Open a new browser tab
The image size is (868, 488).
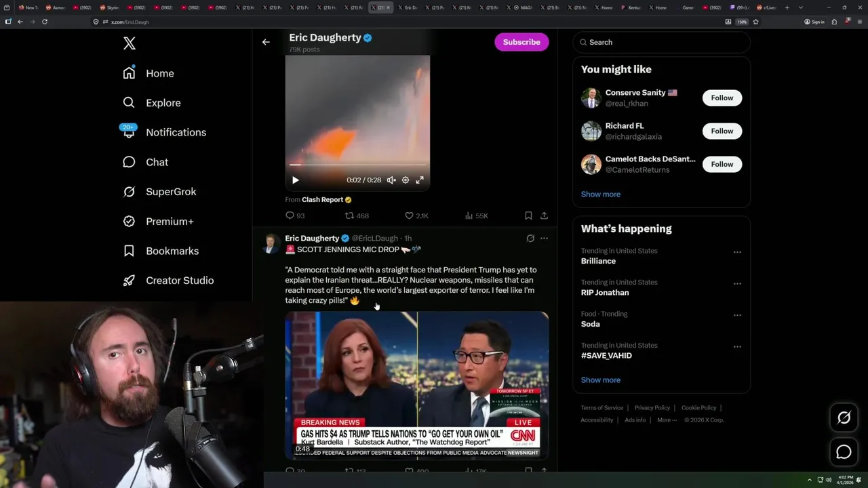click(787, 7)
